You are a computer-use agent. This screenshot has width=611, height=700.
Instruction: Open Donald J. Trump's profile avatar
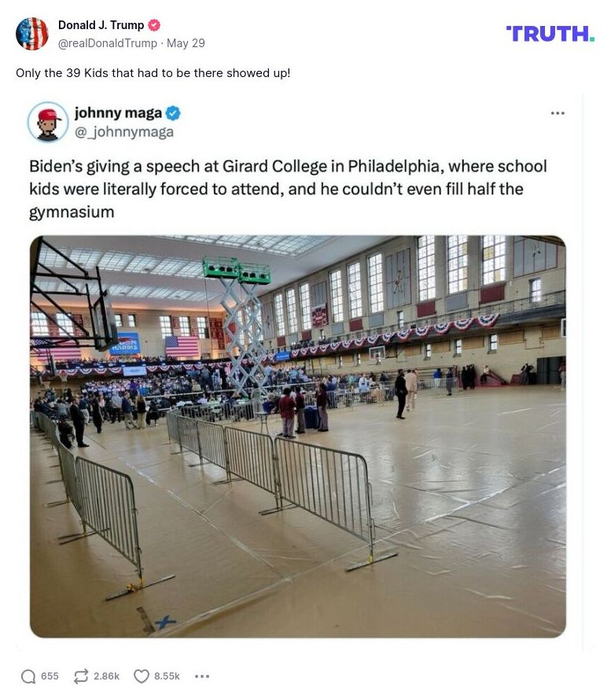click(x=32, y=34)
